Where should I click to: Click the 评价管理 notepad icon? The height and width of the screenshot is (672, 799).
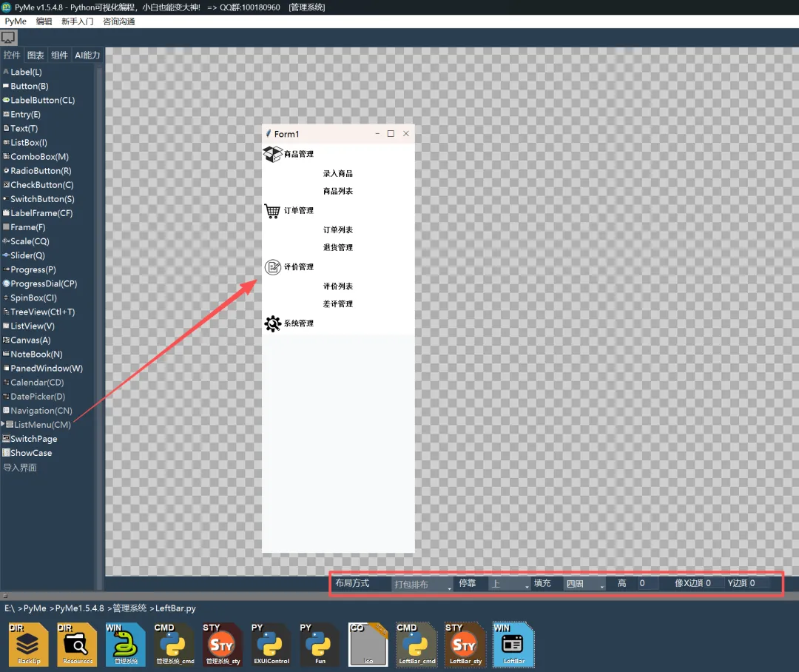(272, 266)
